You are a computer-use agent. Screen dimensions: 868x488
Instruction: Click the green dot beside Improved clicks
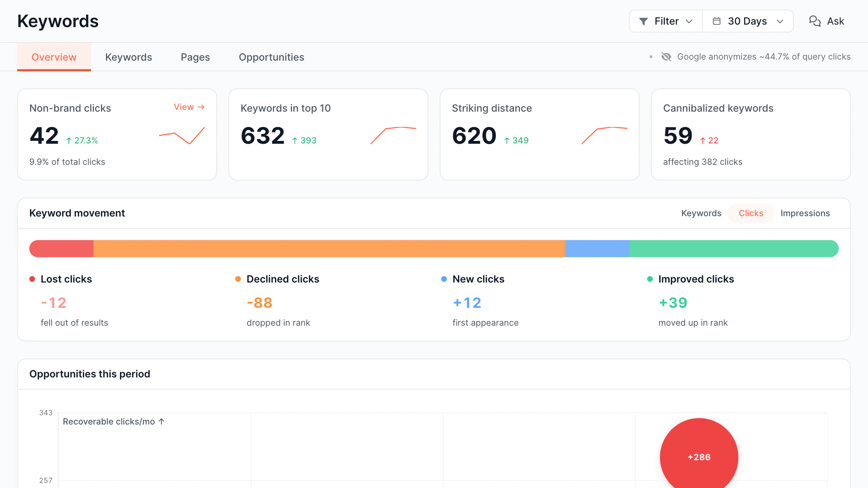(650, 279)
